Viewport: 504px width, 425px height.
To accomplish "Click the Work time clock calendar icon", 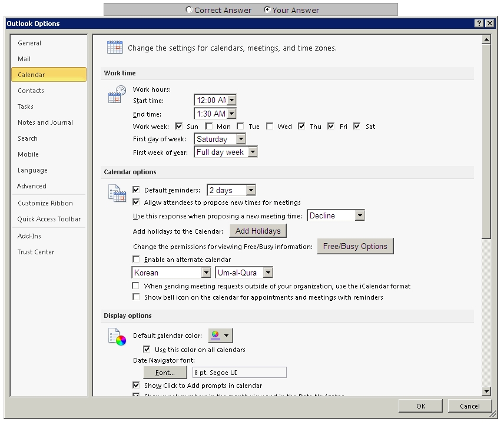I will click(117, 94).
